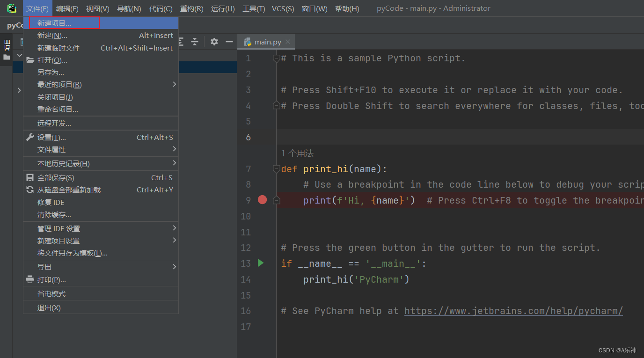Click the green run arrow in the gutter
The image size is (644, 358).
(x=261, y=263)
